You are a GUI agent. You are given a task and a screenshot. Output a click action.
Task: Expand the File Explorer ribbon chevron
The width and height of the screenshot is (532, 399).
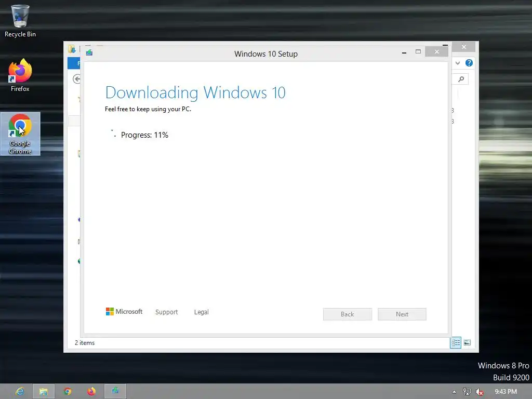458,63
